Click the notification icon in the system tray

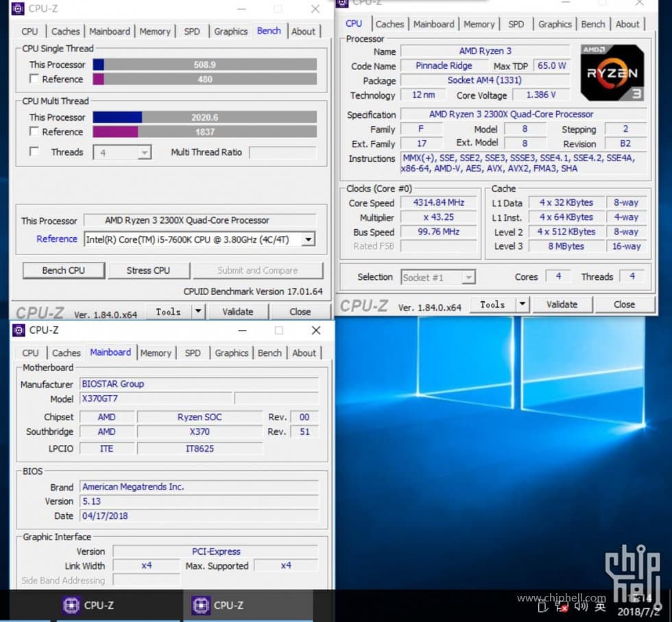point(544,607)
